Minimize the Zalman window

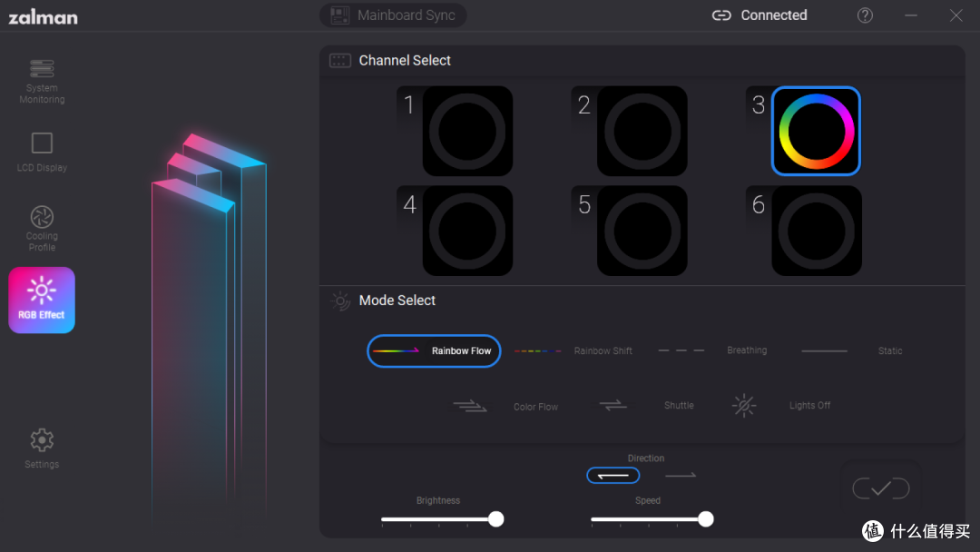pos(911,15)
